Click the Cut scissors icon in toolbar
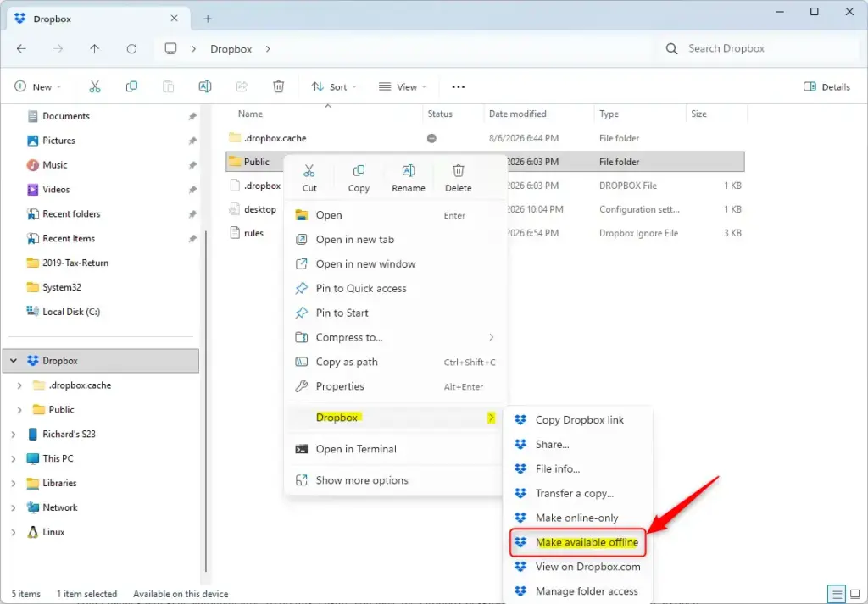 (95, 87)
